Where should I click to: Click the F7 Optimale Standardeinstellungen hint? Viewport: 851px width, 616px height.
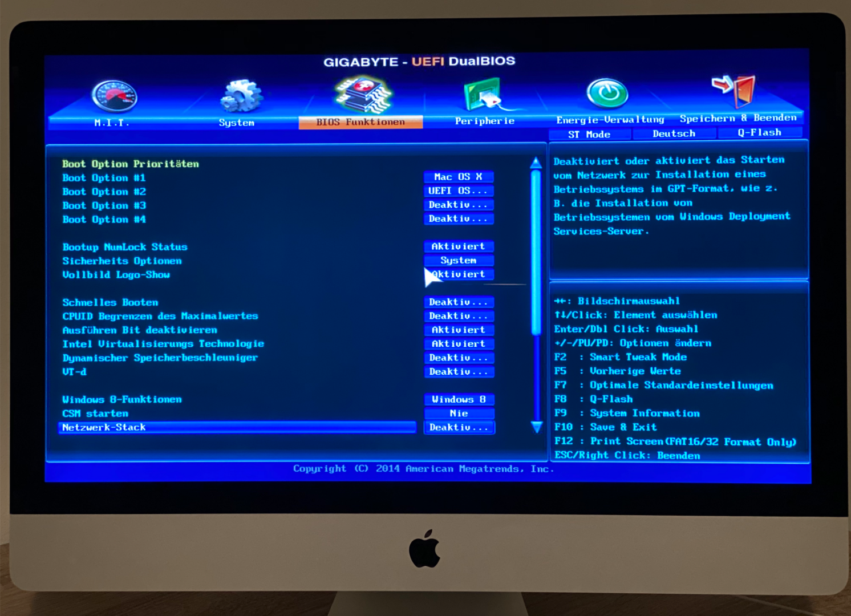[663, 385]
